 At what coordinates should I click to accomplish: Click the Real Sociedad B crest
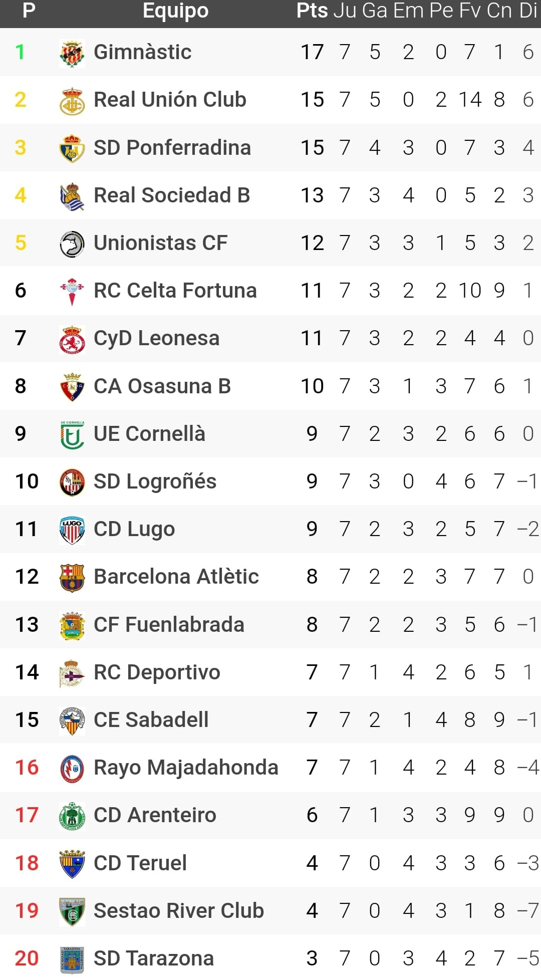click(72, 195)
